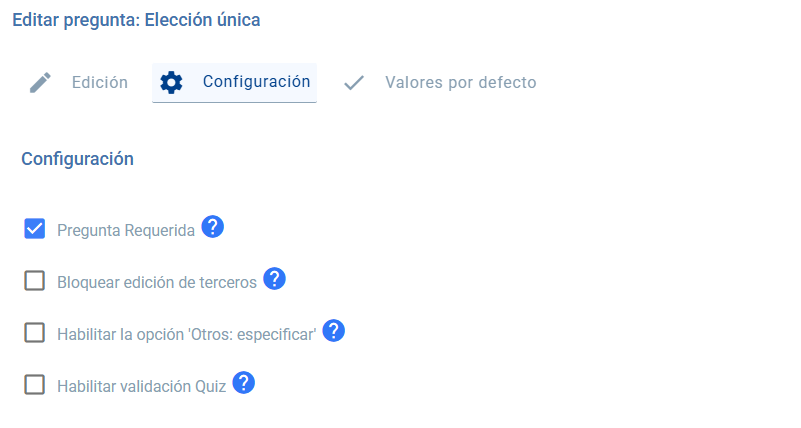This screenshot has width=801, height=428.
Task: Click the Pregunta Requerida label text
Action: (x=126, y=231)
